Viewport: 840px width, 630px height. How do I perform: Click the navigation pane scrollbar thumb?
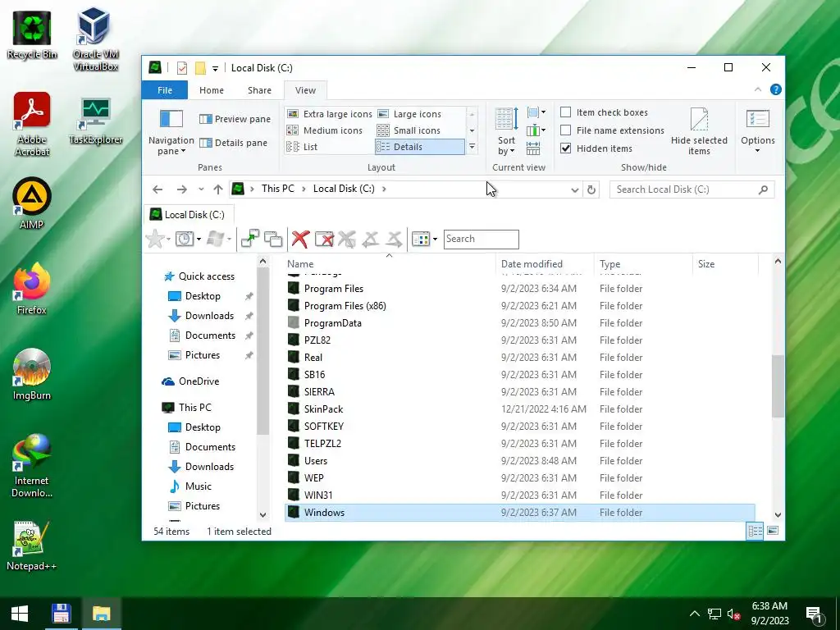(x=262, y=351)
